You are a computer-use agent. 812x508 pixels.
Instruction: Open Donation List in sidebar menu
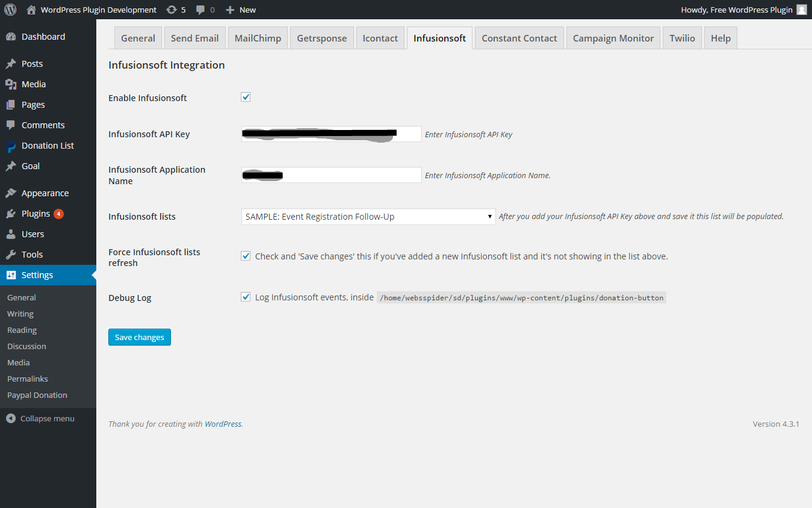point(48,146)
